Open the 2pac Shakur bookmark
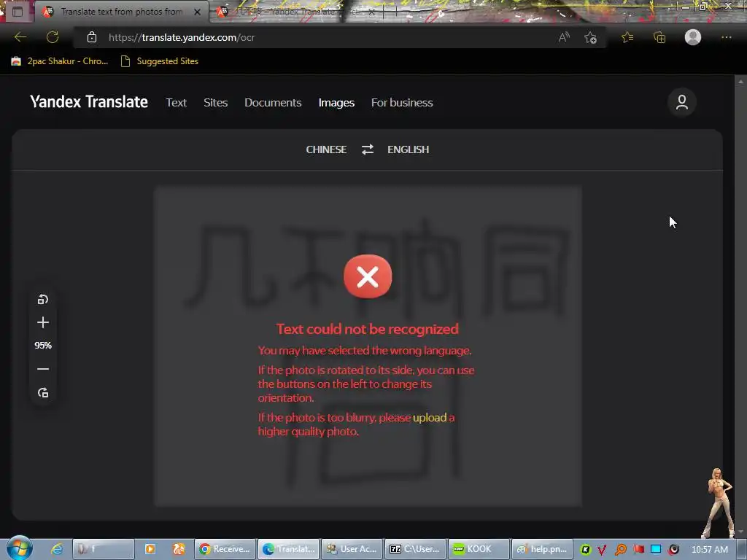747x560 pixels. (60, 61)
